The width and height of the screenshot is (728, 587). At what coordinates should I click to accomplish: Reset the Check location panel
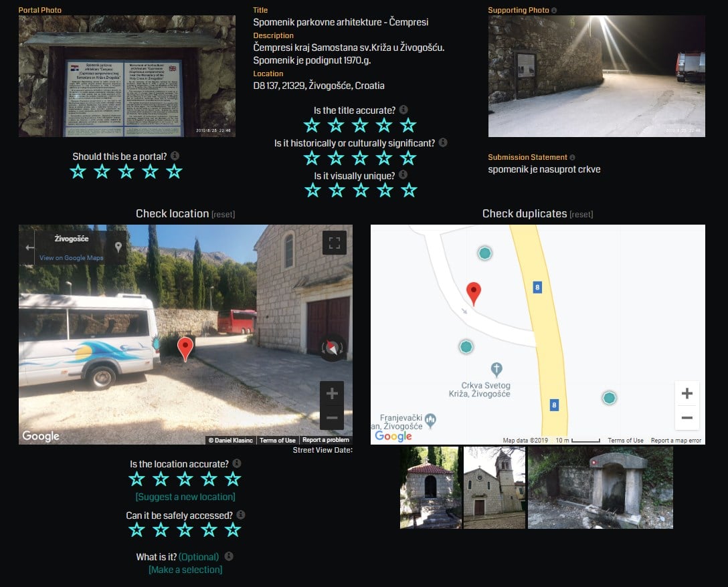[223, 215]
